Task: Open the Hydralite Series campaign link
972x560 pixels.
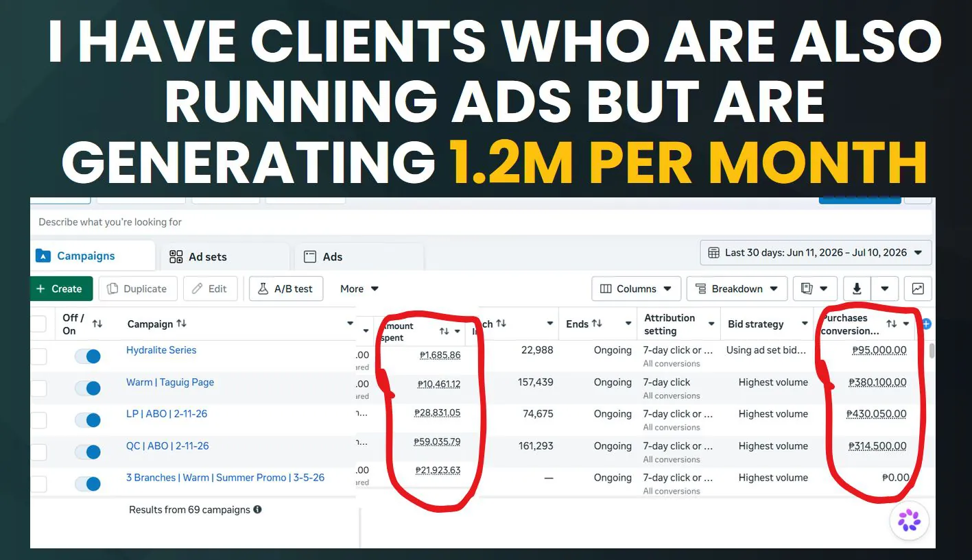Action: pyautogui.click(x=161, y=350)
